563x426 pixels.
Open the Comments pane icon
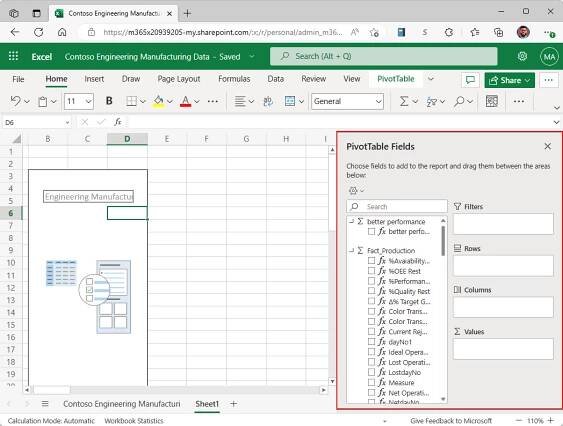(x=470, y=80)
